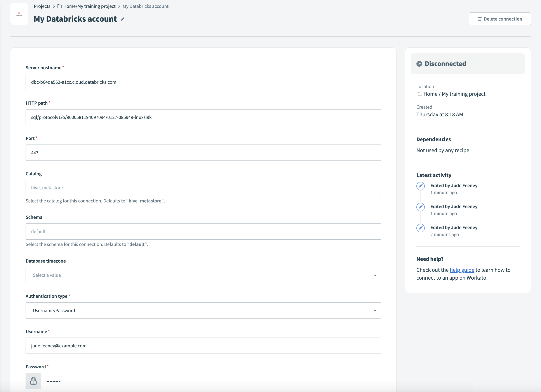This screenshot has height=392, width=541.
Task: Open Home/My training project from breadcrumb
Action: click(x=89, y=6)
